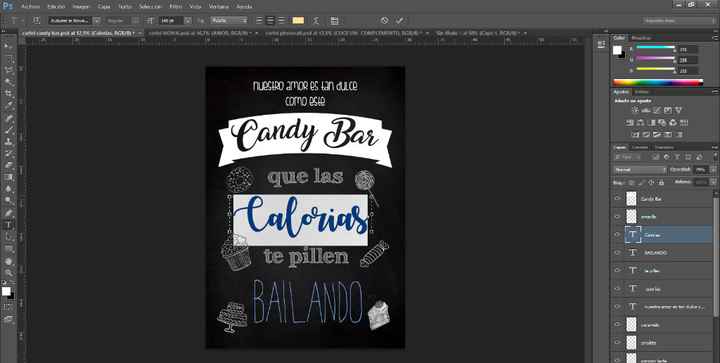
Task: Open the Edición menu
Action: click(x=56, y=6)
